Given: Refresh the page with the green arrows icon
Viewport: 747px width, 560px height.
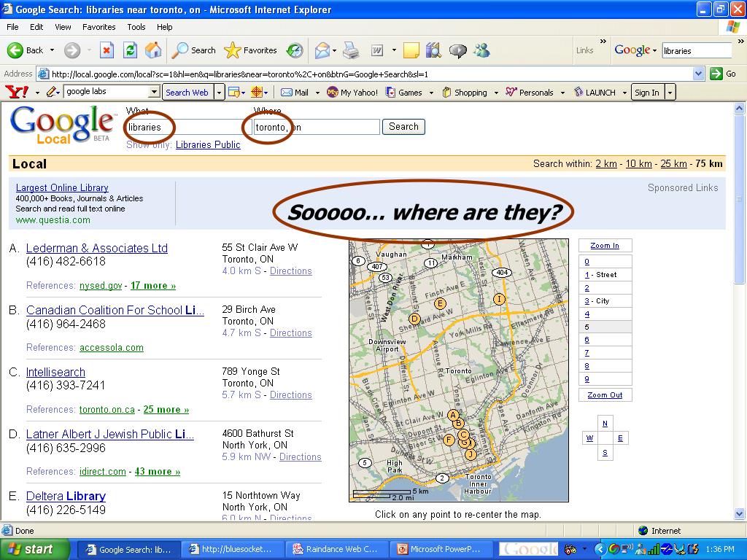Looking at the screenshot, I should click(130, 50).
